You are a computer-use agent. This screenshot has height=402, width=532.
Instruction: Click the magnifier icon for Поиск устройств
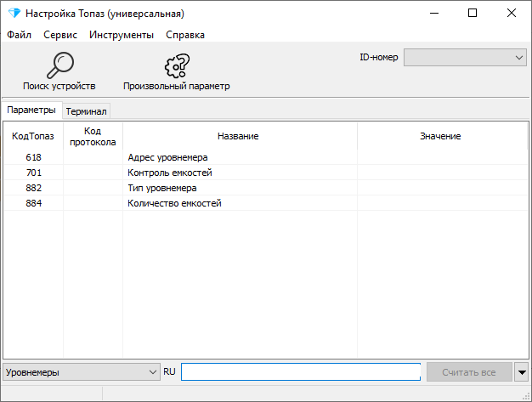(60, 65)
